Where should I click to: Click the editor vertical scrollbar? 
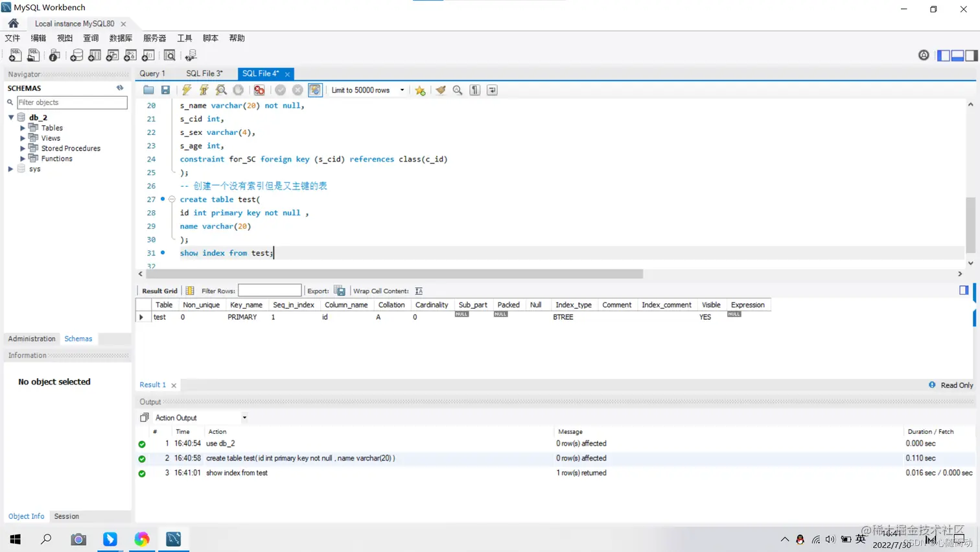[x=970, y=224]
